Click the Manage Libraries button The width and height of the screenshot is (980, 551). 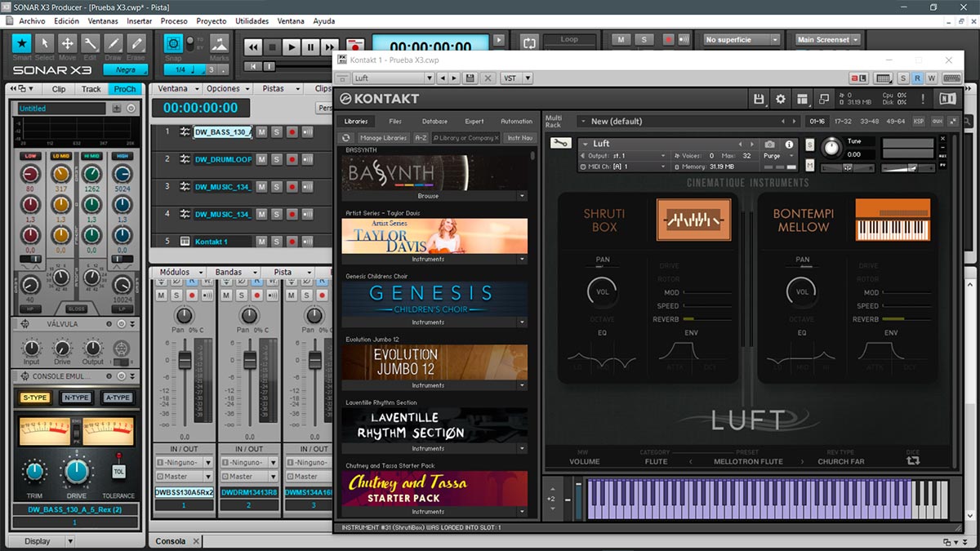(384, 138)
